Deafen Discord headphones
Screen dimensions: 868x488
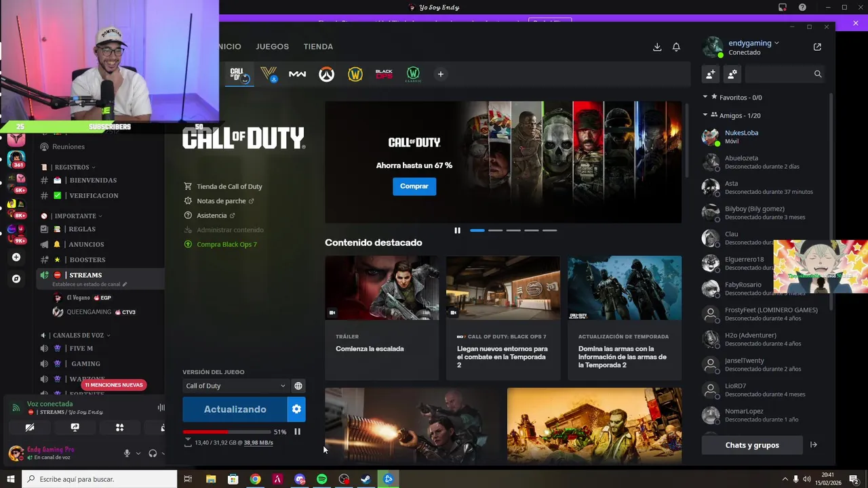tap(153, 453)
